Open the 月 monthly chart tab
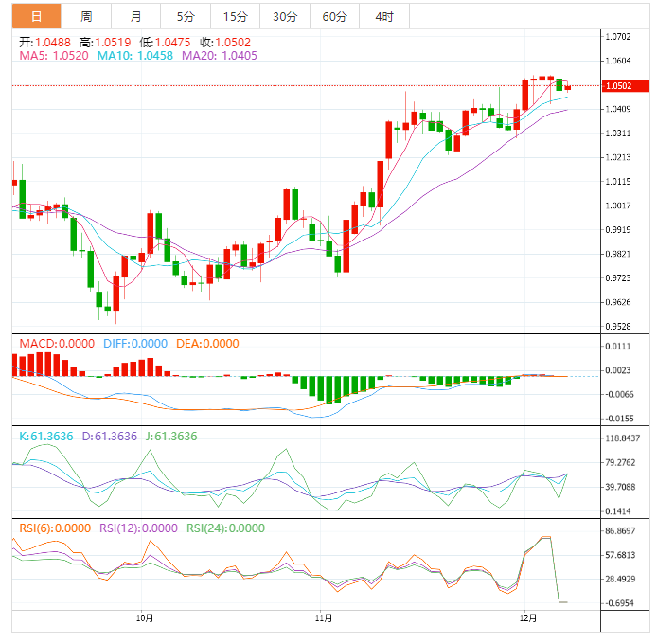The image size is (657, 644). pyautogui.click(x=136, y=16)
